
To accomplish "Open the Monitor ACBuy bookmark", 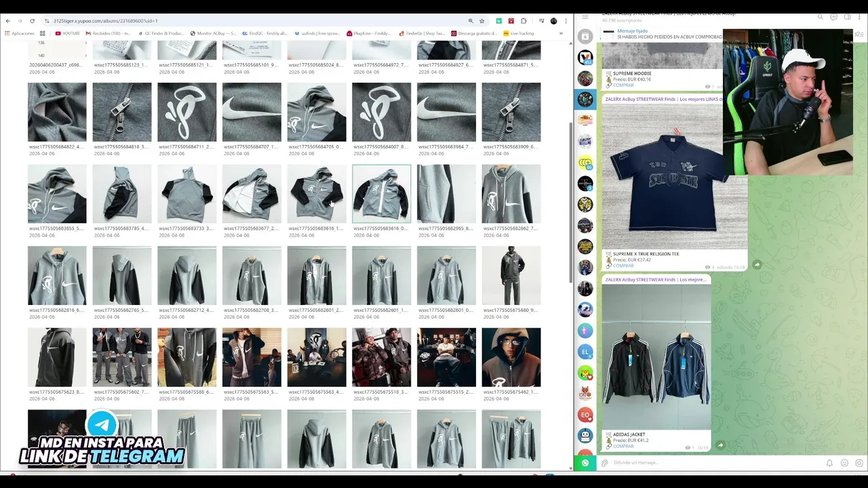I will coord(214,33).
